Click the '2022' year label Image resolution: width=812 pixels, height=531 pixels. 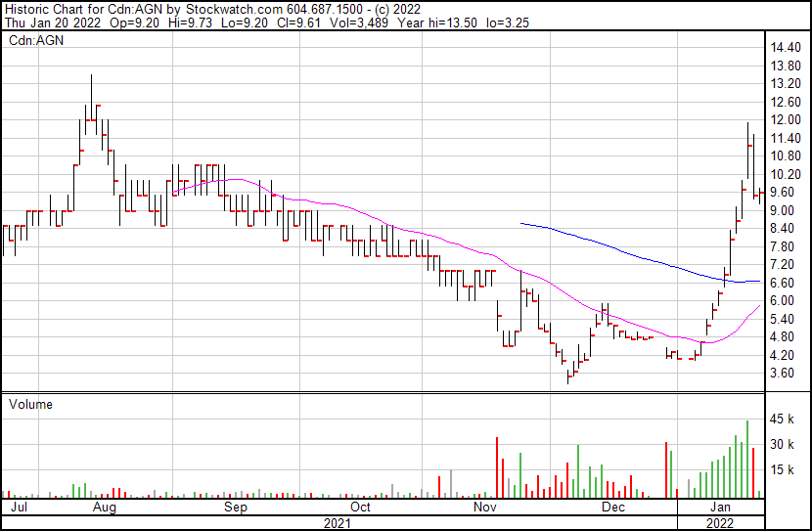point(720,523)
